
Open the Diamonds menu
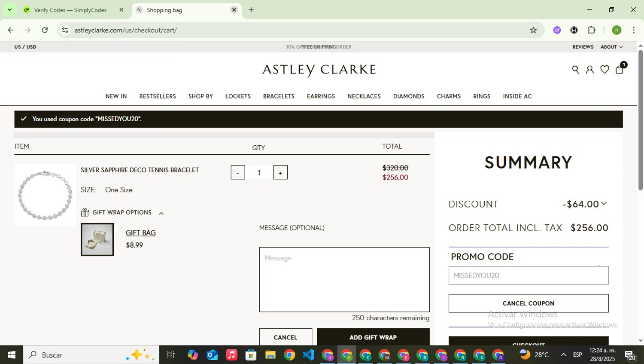pos(409,96)
